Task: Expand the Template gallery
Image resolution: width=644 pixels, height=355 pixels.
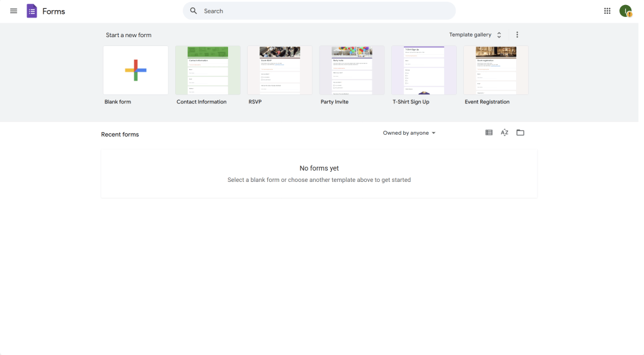Action: (475, 35)
